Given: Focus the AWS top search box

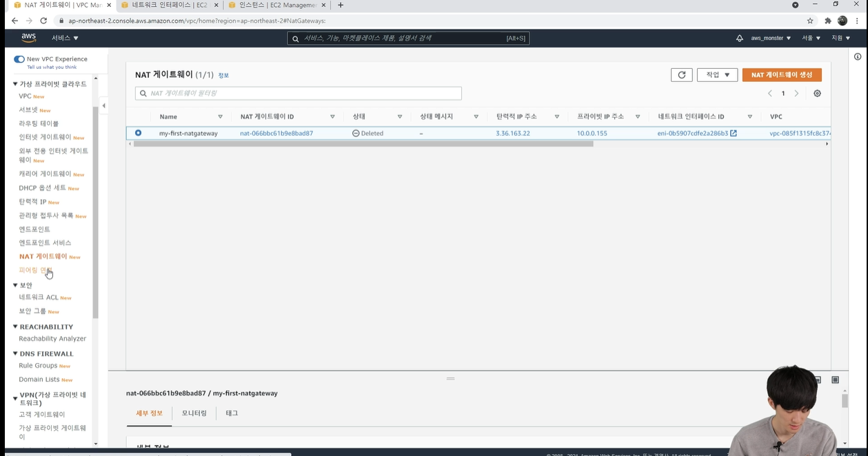Looking at the screenshot, I should pos(408,38).
